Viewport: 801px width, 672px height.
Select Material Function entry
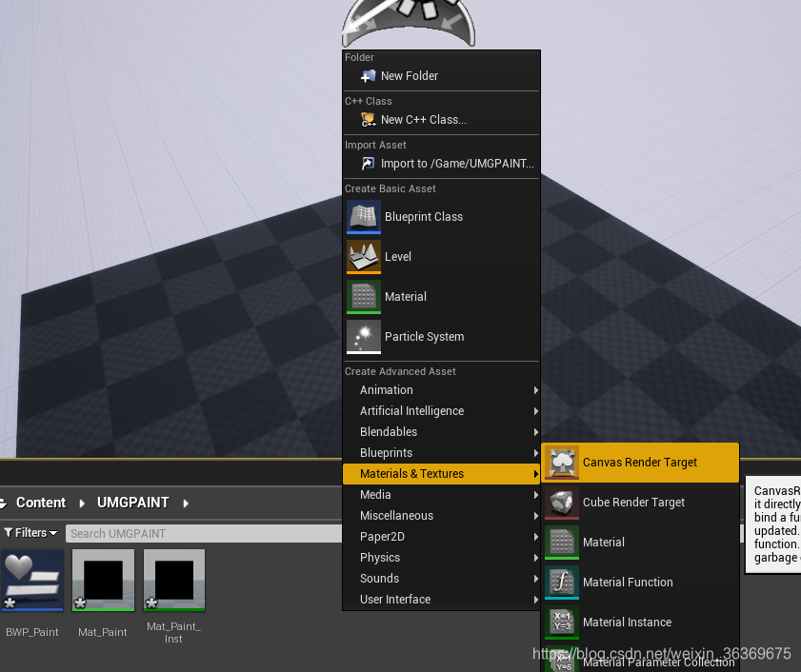click(x=640, y=583)
